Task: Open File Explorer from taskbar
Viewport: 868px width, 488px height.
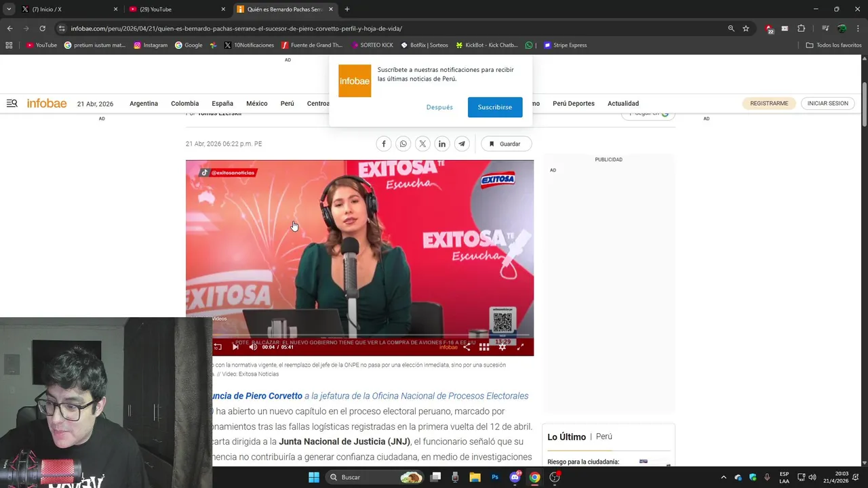Action: click(475, 477)
